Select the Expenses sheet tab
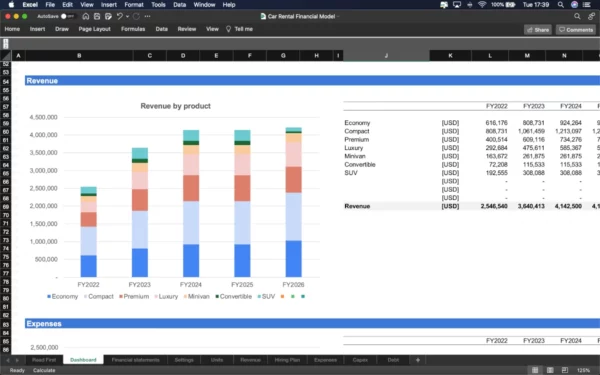600x375 pixels. coord(325,360)
